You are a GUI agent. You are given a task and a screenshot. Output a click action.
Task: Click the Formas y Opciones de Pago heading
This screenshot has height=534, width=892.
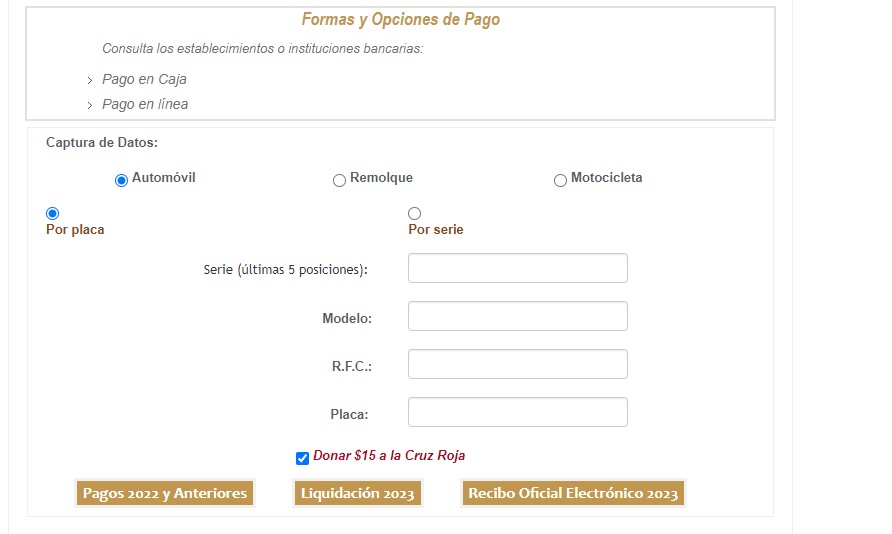click(x=400, y=20)
